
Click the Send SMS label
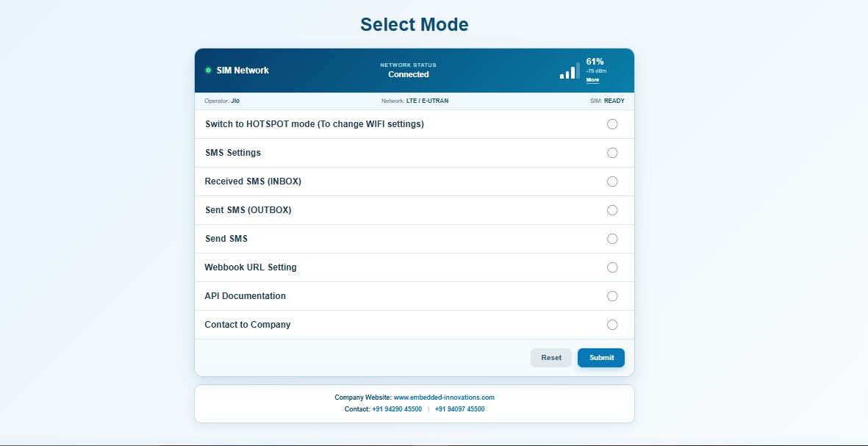[x=226, y=239]
